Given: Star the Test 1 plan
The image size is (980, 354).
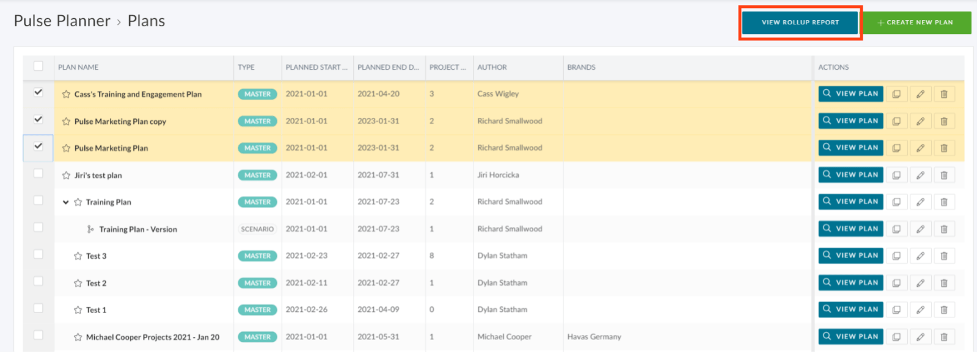Looking at the screenshot, I should [78, 311].
